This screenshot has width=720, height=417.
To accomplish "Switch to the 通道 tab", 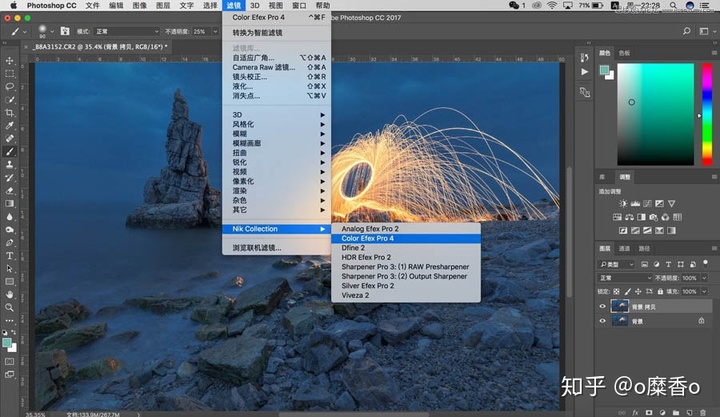I will click(x=624, y=248).
